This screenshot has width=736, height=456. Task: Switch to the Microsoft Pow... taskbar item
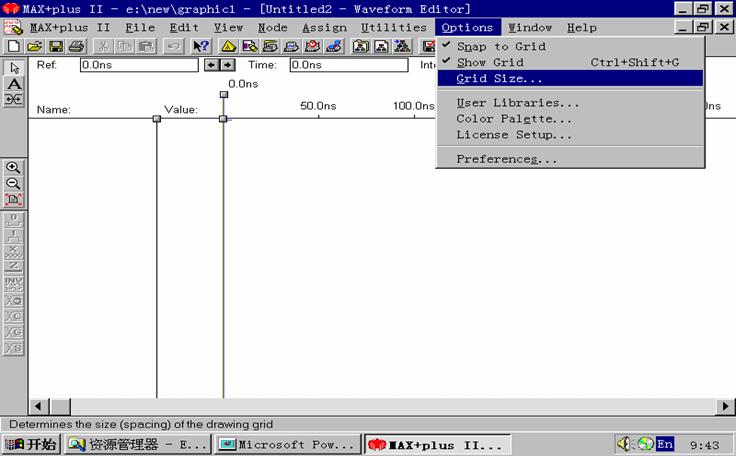(x=287, y=444)
